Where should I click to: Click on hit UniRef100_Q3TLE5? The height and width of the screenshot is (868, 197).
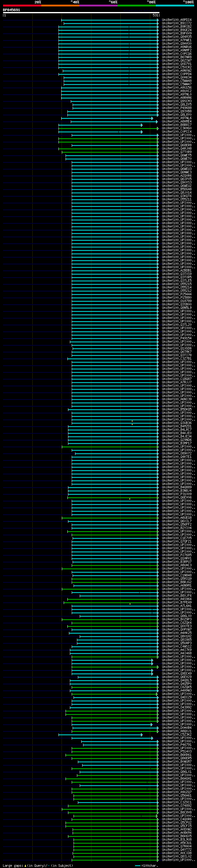(x=176, y=281)
